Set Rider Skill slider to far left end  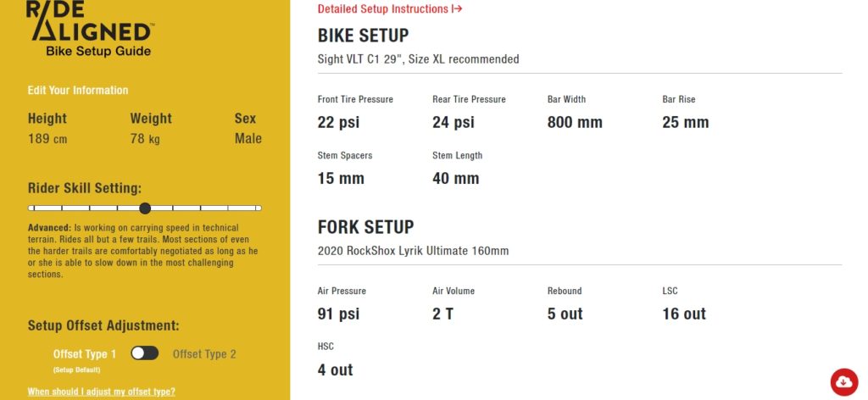(31, 208)
